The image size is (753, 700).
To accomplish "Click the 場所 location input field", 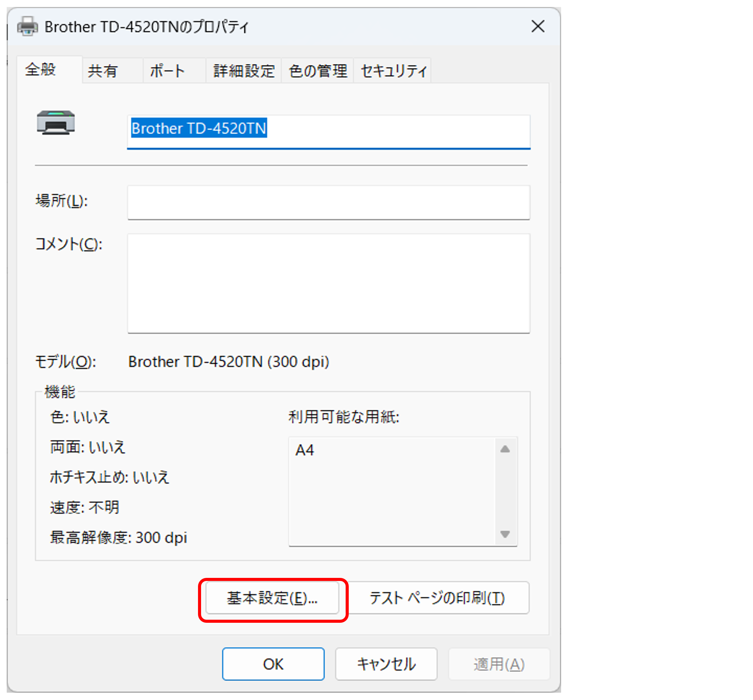I will click(328, 202).
